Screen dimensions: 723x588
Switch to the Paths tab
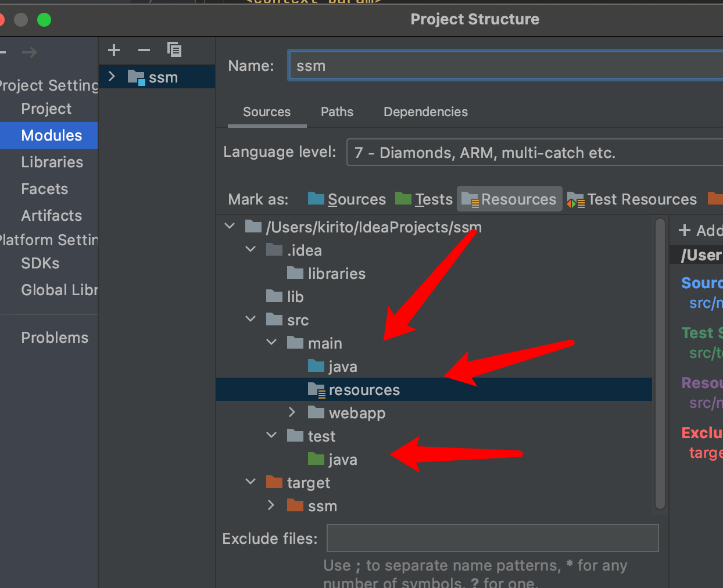tap(337, 112)
